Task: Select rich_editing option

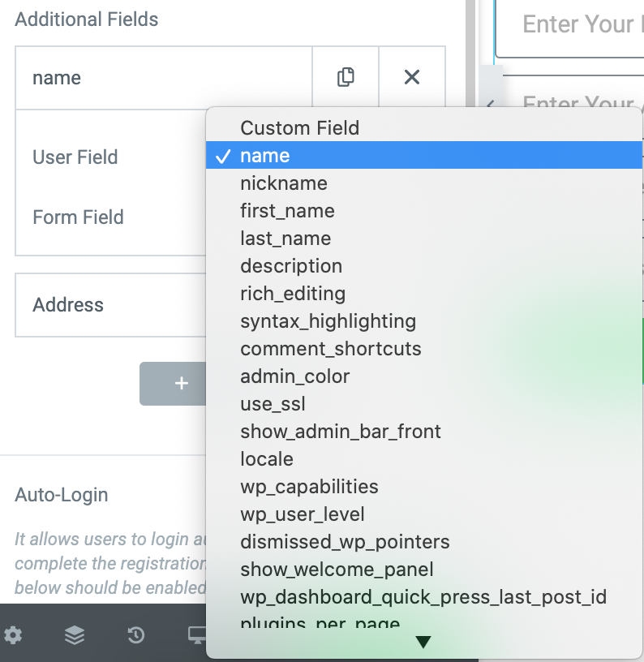Action: pos(424,294)
